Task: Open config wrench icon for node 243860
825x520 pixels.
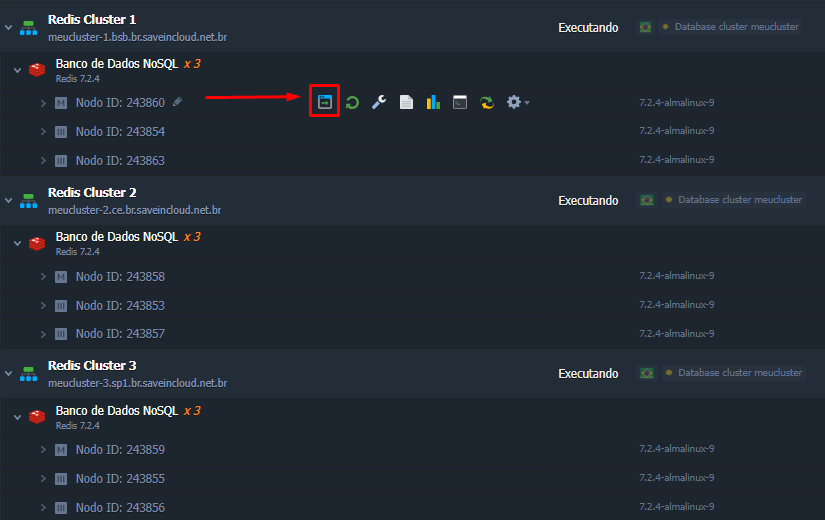Action: [379, 102]
